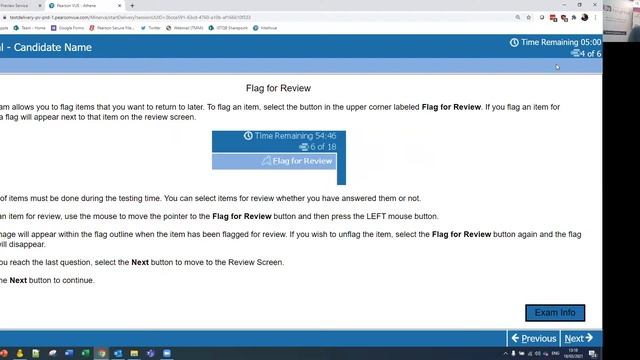
Task: Open the Chrome three-dot menu
Action: (x=596, y=18)
